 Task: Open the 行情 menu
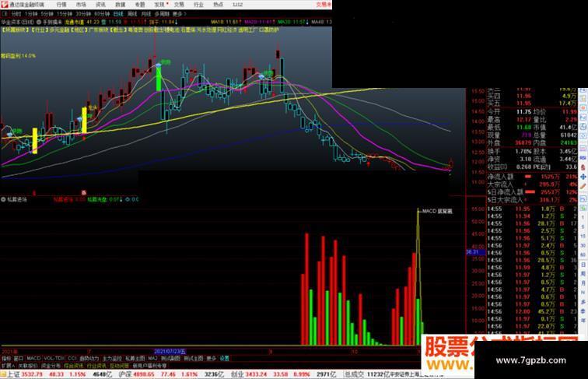coord(61,5)
